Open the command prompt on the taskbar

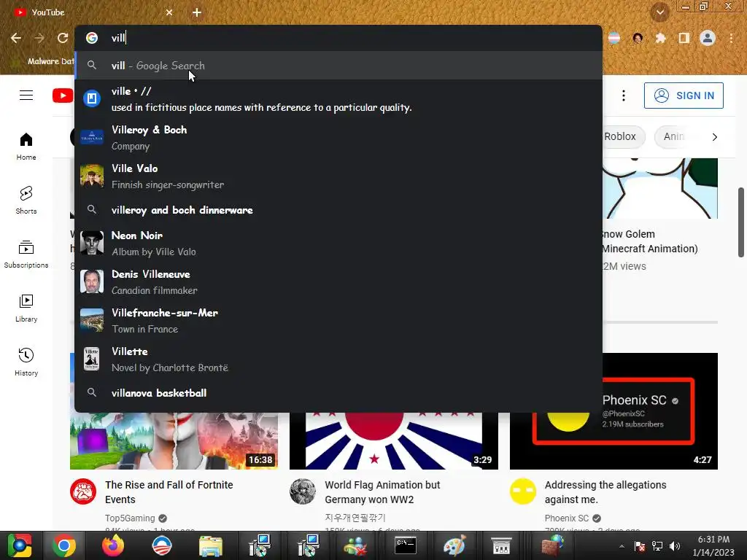point(406,545)
